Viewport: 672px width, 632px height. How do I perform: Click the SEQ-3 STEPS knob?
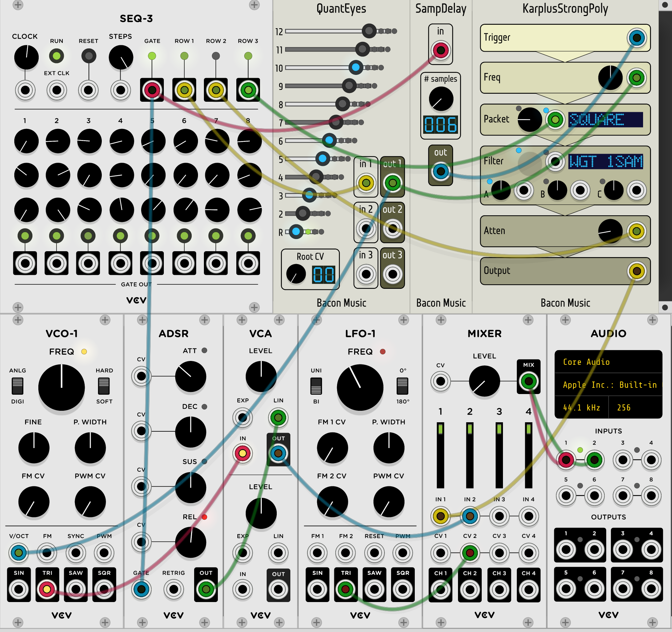coord(121,57)
